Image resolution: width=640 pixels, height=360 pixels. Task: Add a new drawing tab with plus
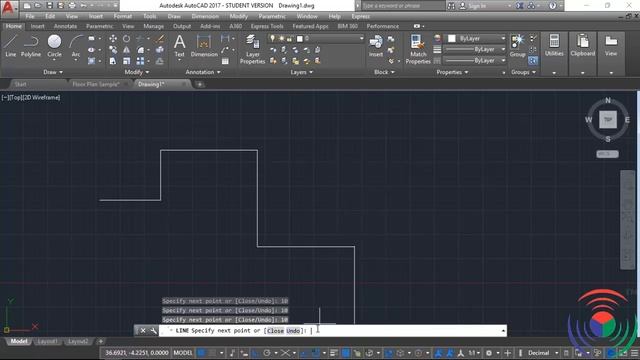point(200,84)
